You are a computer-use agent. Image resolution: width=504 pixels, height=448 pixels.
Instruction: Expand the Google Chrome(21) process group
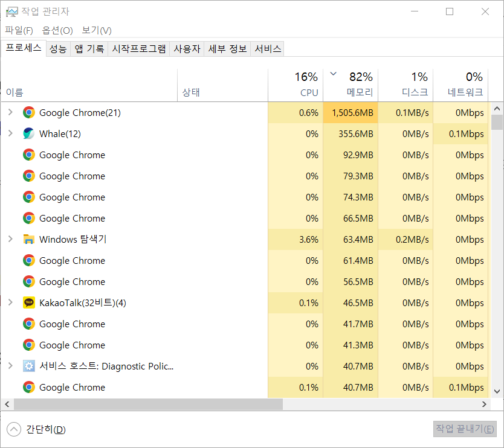10,112
